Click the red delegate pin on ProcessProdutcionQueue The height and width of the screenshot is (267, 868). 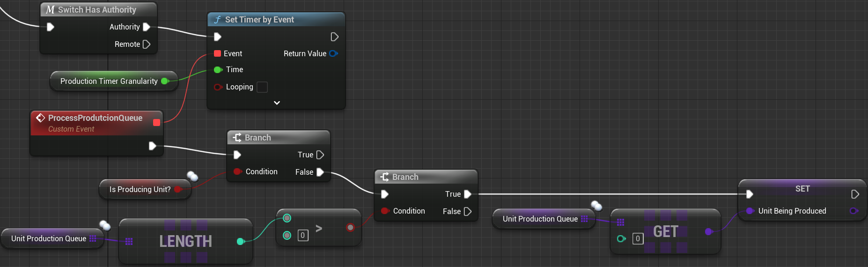point(156,123)
